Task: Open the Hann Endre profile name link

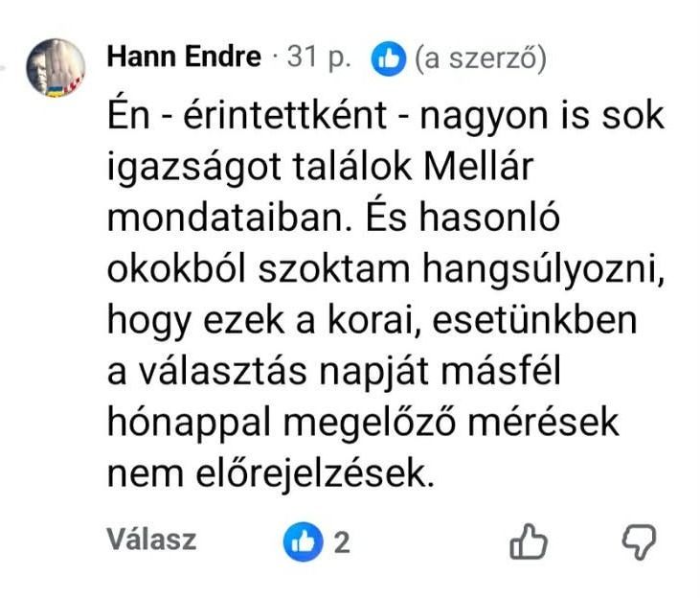Action: point(184,57)
